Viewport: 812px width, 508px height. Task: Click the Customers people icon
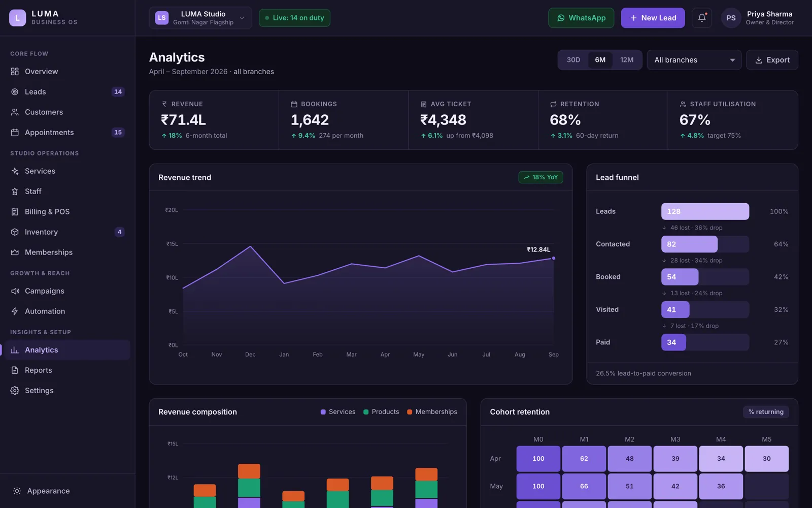coord(15,112)
